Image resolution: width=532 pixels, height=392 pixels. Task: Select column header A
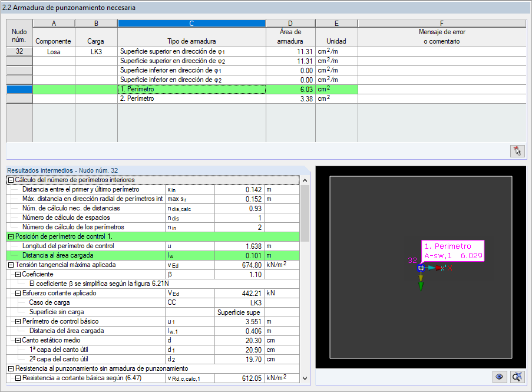click(x=54, y=24)
